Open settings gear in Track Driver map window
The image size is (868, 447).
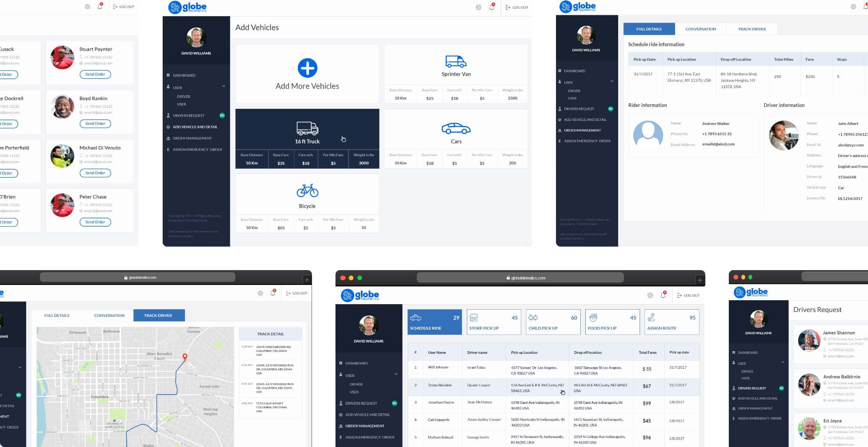click(x=260, y=293)
